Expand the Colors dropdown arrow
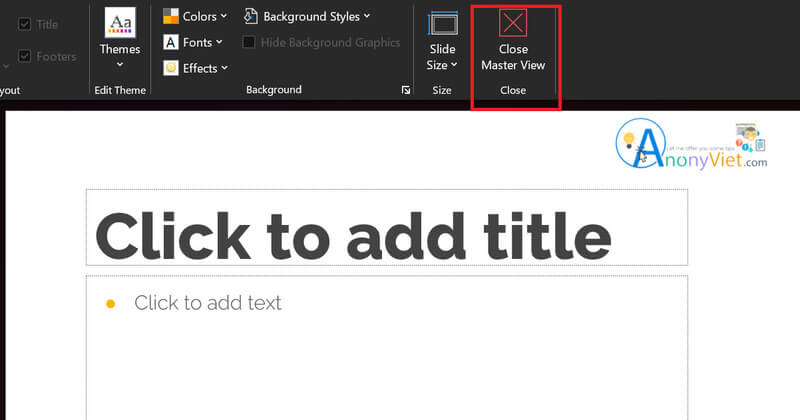Viewport: 800px width, 420px height. click(x=223, y=16)
